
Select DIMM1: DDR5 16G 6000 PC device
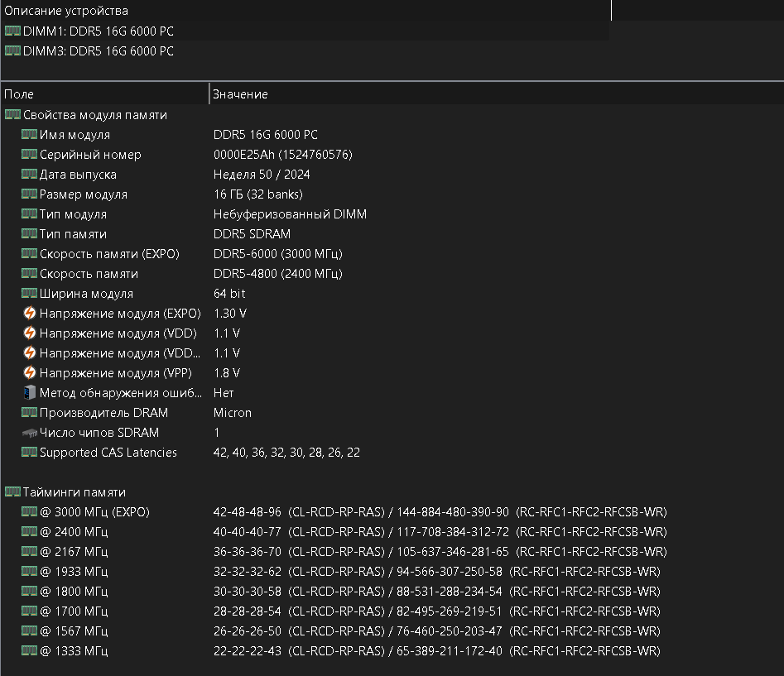click(98, 31)
